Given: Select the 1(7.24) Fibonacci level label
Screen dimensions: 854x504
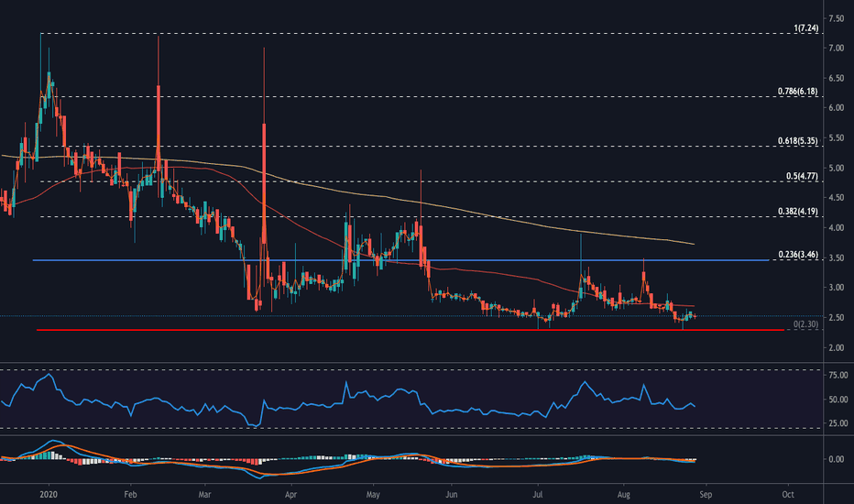Looking at the screenshot, I should pyautogui.click(x=805, y=28).
